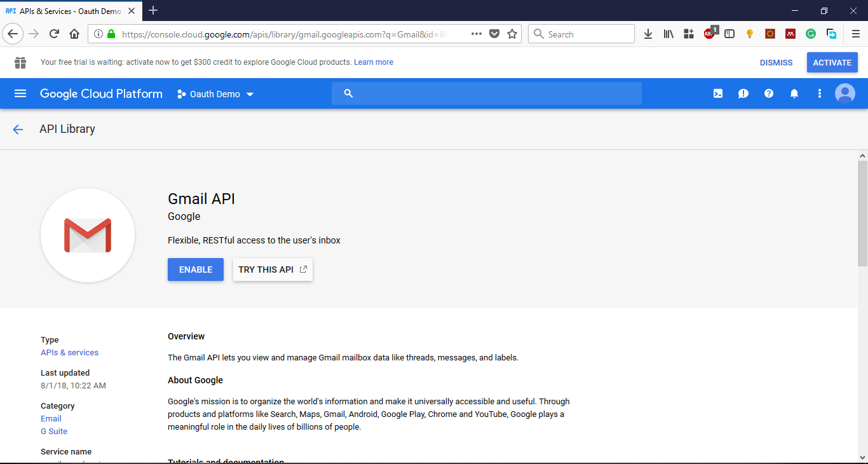Open the help question-mark icon

pos(769,93)
